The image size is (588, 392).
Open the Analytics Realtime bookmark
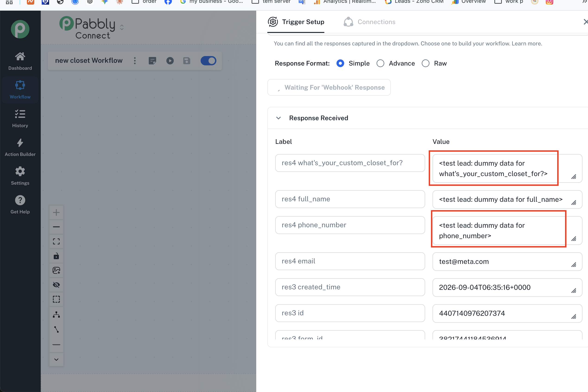345,2
